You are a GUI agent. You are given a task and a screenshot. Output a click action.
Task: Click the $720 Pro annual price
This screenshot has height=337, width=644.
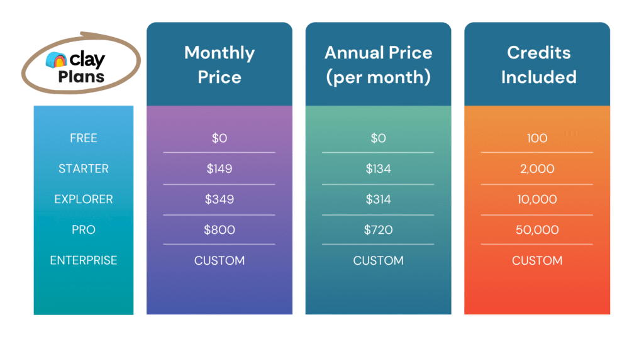[x=378, y=229]
